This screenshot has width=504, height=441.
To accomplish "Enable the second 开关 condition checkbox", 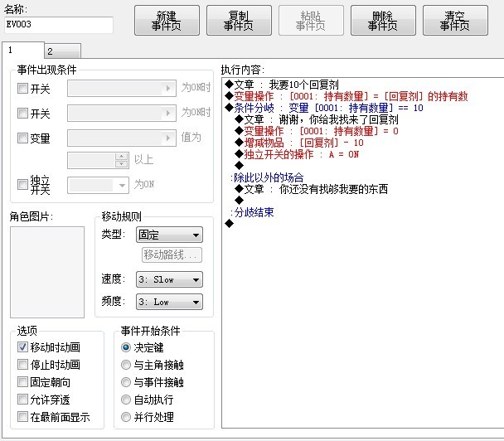I will tap(22, 113).
